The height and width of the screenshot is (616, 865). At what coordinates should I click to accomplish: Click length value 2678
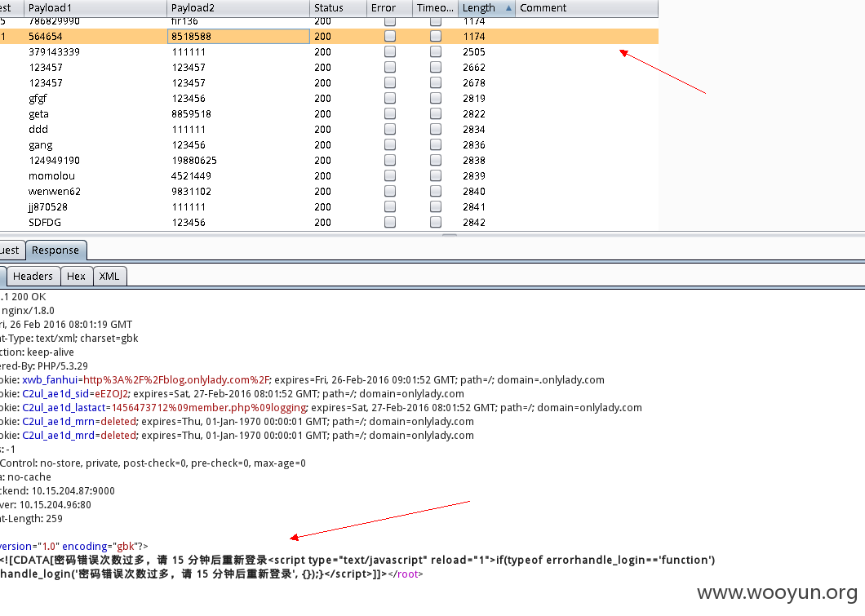point(474,82)
